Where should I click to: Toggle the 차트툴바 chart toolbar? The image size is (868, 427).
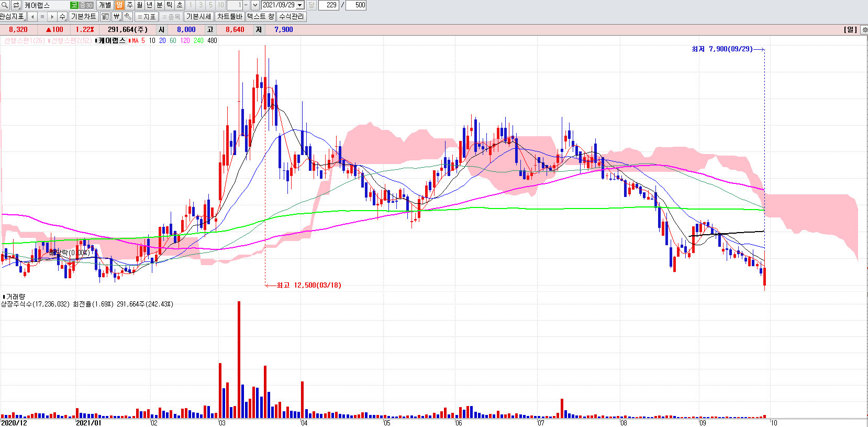point(230,17)
